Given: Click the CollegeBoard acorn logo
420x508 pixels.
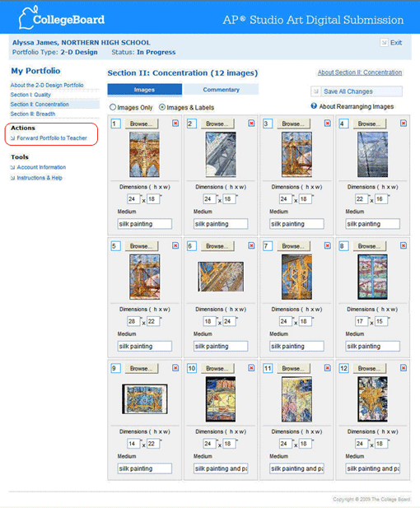Looking at the screenshot, I should coord(26,18).
